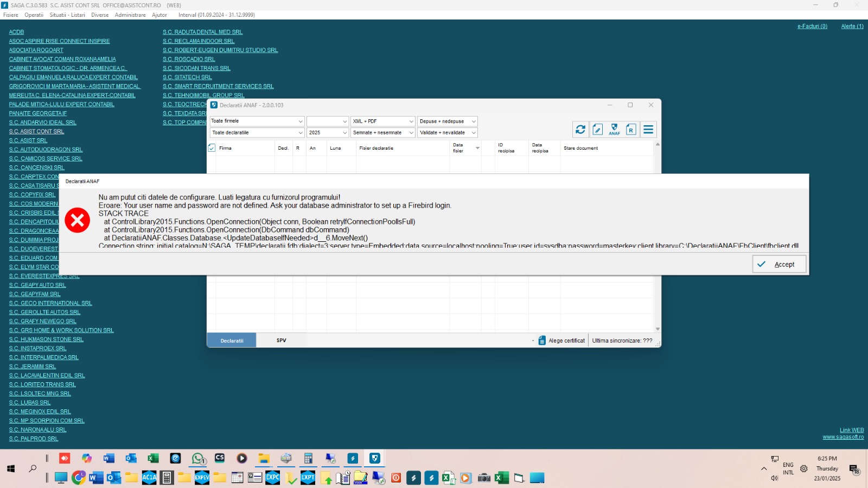
Task: Open the Operatii menu
Action: (x=34, y=15)
